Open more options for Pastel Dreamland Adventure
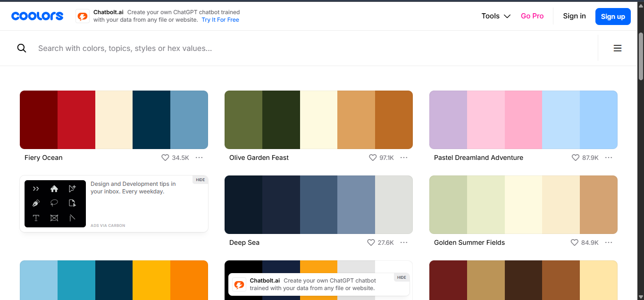This screenshot has width=644, height=300. (x=609, y=158)
